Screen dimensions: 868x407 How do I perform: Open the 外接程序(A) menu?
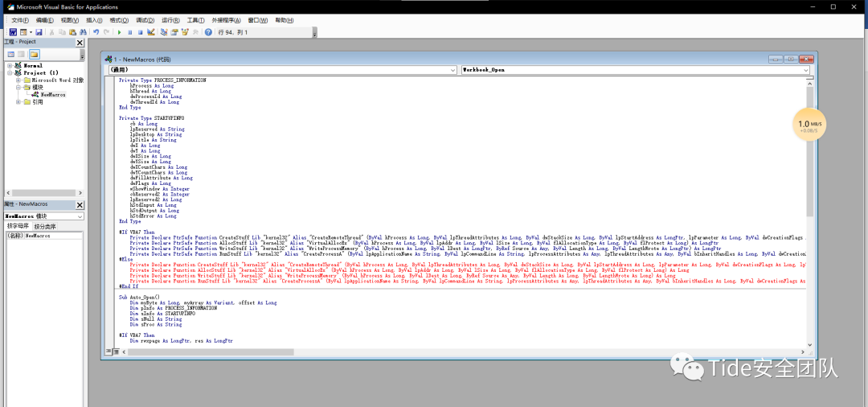click(226, 20)
